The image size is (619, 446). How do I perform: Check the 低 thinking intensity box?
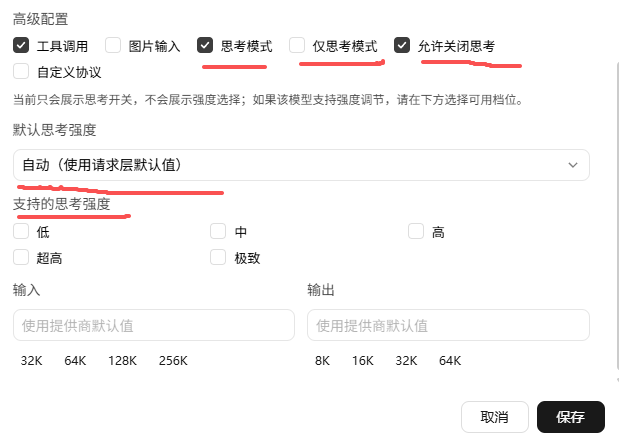[21, 231]
